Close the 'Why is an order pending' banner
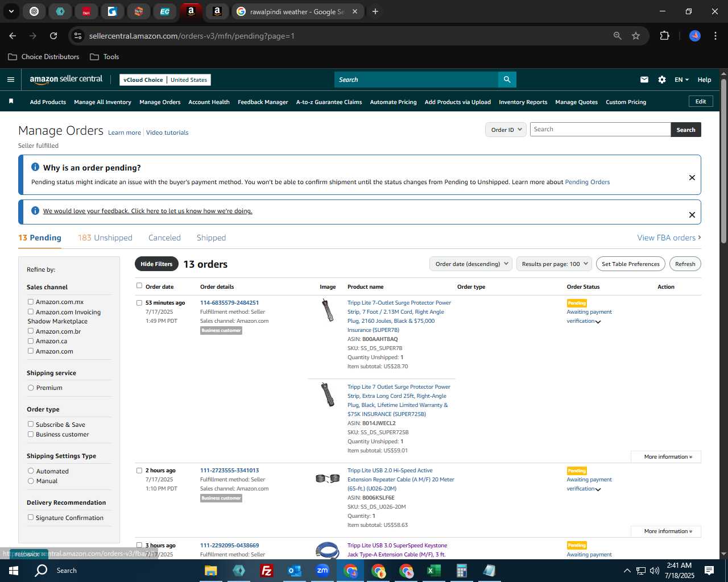This screenshot has width=728, height=582. (692, 177)
